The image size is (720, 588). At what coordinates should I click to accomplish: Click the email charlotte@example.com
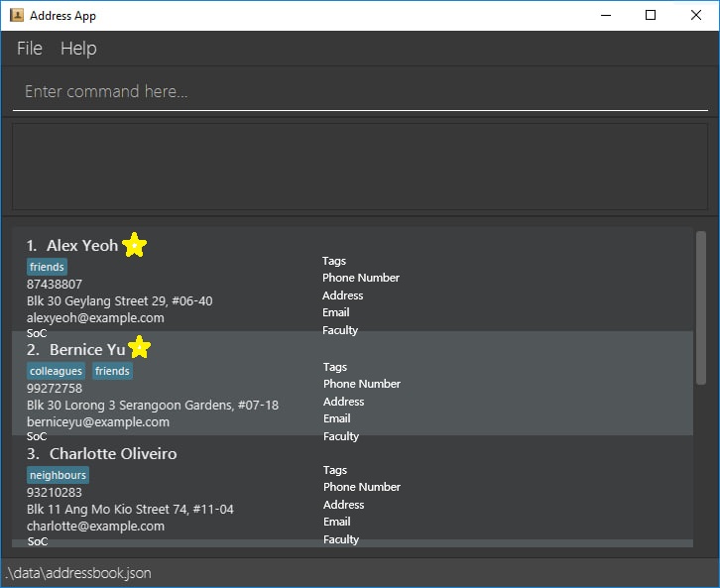95,527
